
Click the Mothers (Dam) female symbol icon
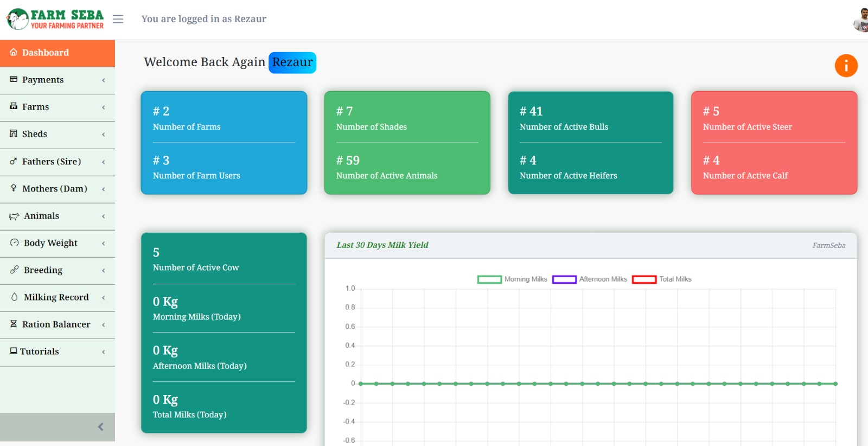pyautogui.click(x=14, y=188)
